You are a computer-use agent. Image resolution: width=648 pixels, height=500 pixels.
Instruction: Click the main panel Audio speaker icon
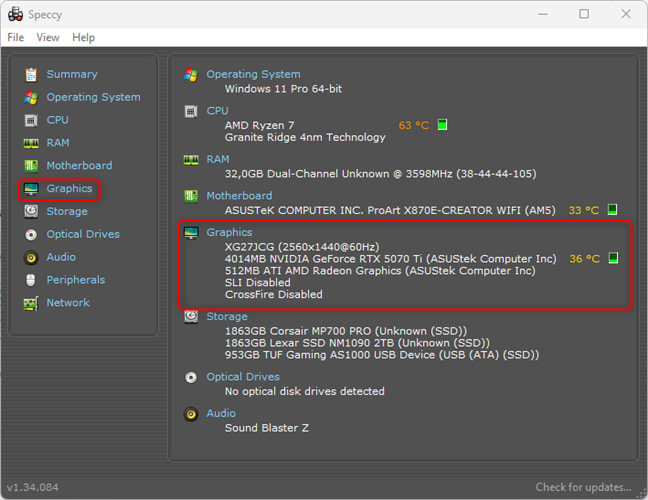click(191, 414)
